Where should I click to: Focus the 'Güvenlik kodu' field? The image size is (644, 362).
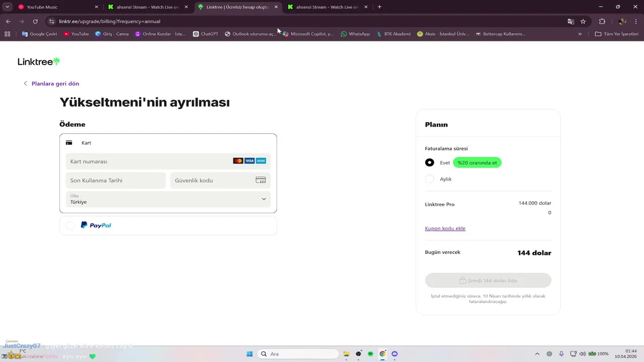click(x=220, y=180)
